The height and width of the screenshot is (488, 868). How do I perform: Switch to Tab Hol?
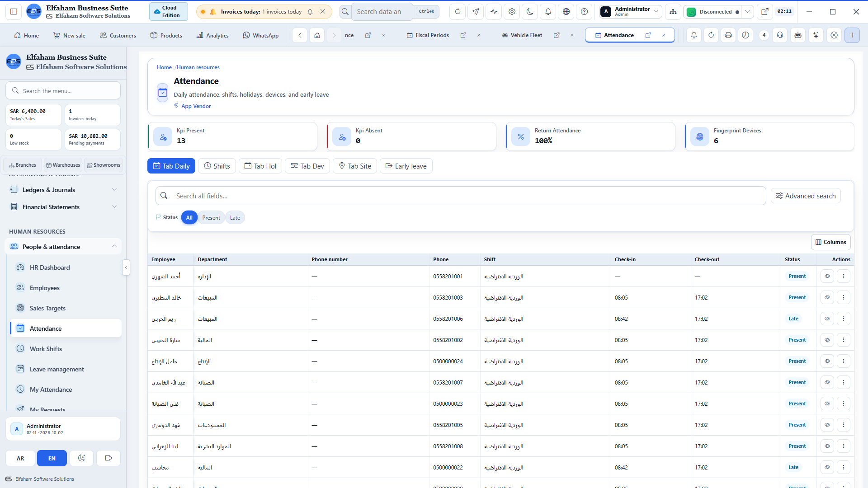click(260, 166)
